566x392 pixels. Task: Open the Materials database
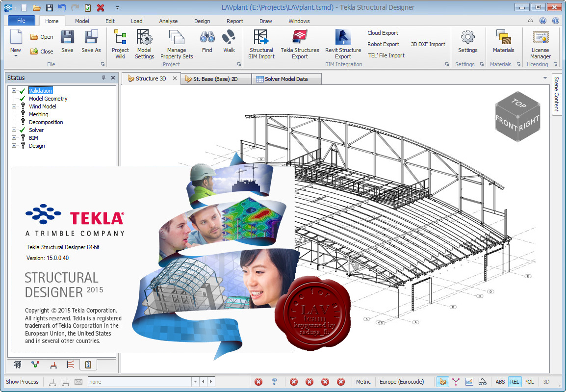click(x=504, y=42)
